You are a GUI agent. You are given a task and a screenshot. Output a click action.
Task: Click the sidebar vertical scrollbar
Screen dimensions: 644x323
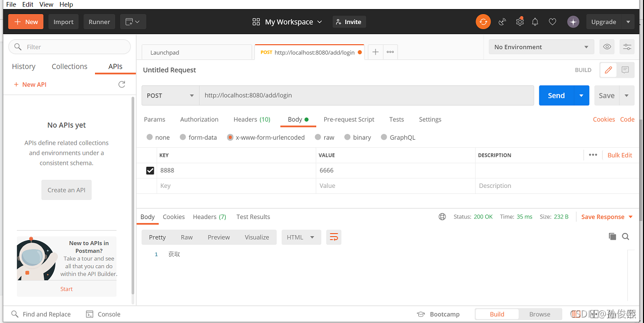(x=133, y=196)
